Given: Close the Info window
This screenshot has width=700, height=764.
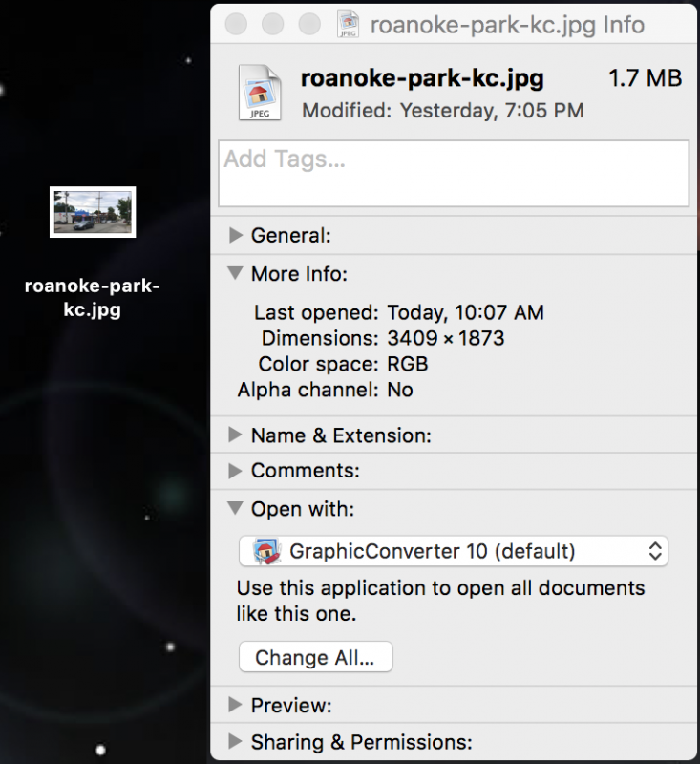Looking at the screenshot, I should [x=236, y=24].
